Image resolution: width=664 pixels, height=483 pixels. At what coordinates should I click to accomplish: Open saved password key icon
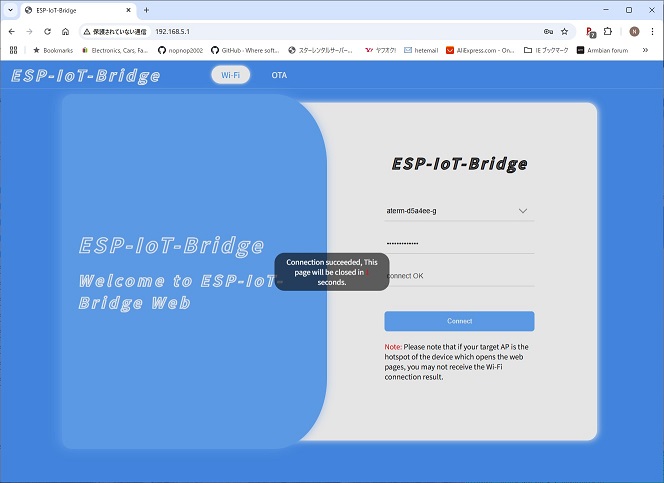(548, 31)
